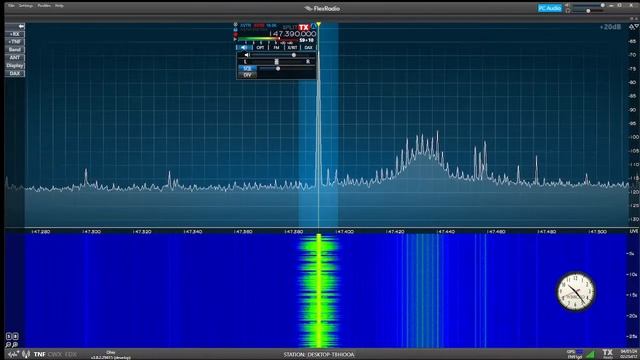Collapse the left panel with the arrow button
This screenshot has width=640, height=360.
[x=15, y=26]
